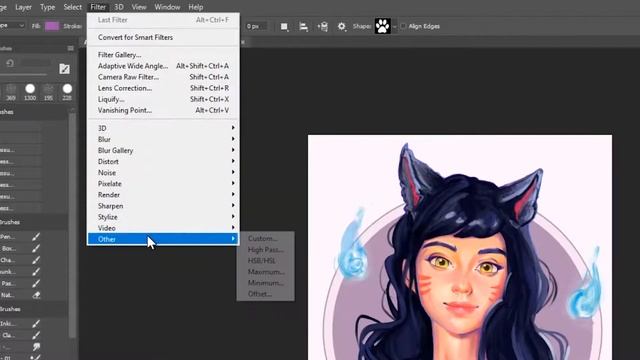The image size is (640, 360).
Task: Open the shape tool mode dropdown
Action: 13,26
